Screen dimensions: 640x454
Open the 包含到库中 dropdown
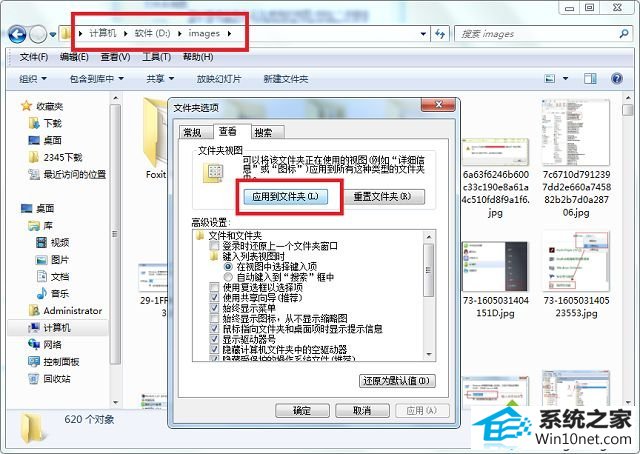[x=96, y=79]
